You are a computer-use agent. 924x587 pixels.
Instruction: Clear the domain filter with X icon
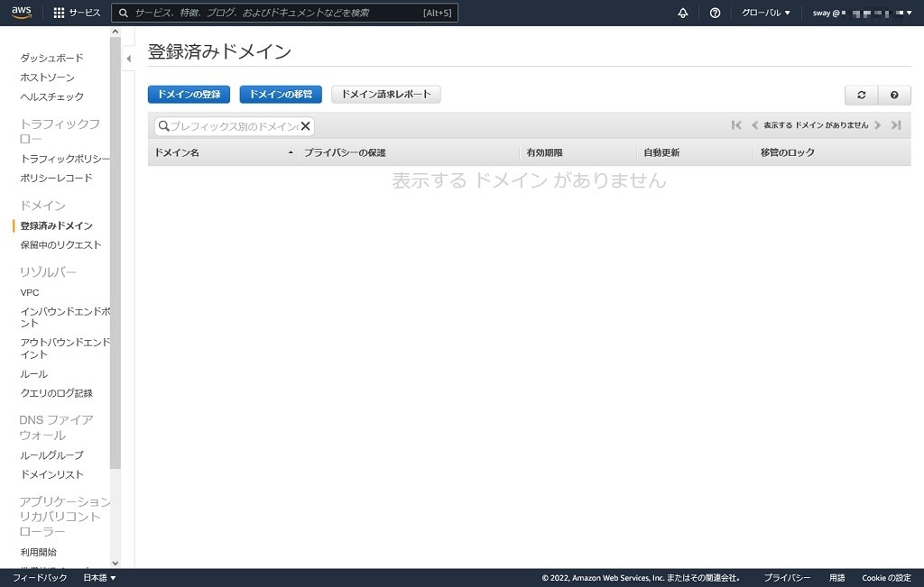click(x=305, y=126)
